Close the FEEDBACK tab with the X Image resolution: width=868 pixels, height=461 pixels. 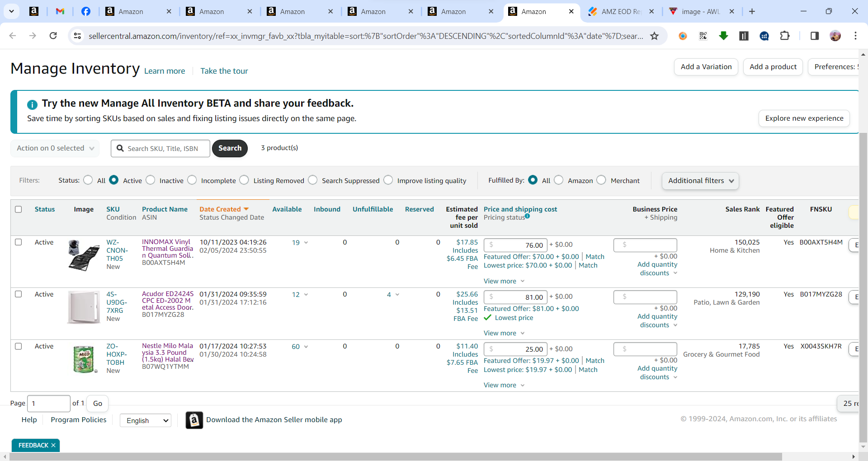point(53,445)
